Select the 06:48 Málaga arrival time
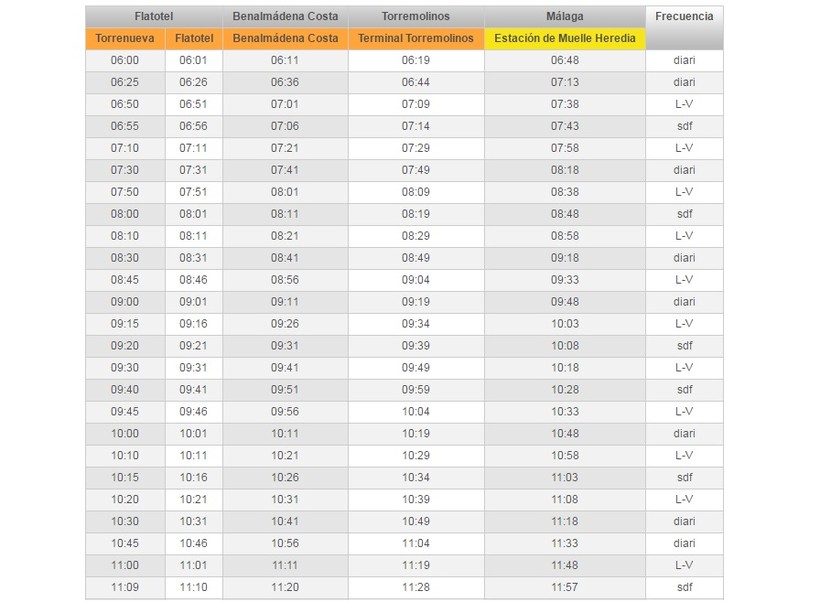820x602 pixels. pyautogui.click(x=565, y=60)
